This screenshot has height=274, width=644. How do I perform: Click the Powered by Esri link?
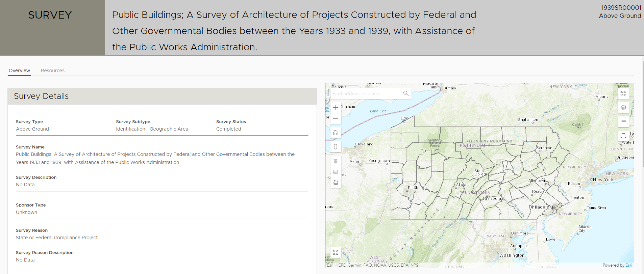tap(617, 265)
